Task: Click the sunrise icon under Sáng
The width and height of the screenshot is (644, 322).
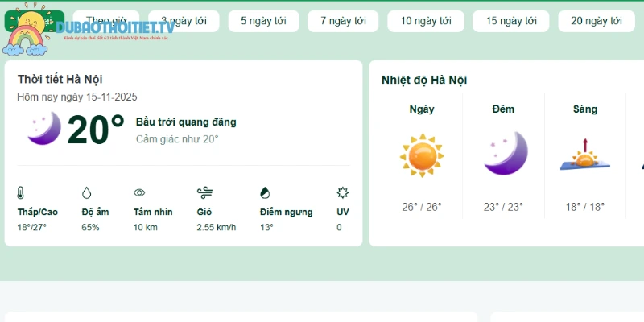Action: click(x=585, y=155)
